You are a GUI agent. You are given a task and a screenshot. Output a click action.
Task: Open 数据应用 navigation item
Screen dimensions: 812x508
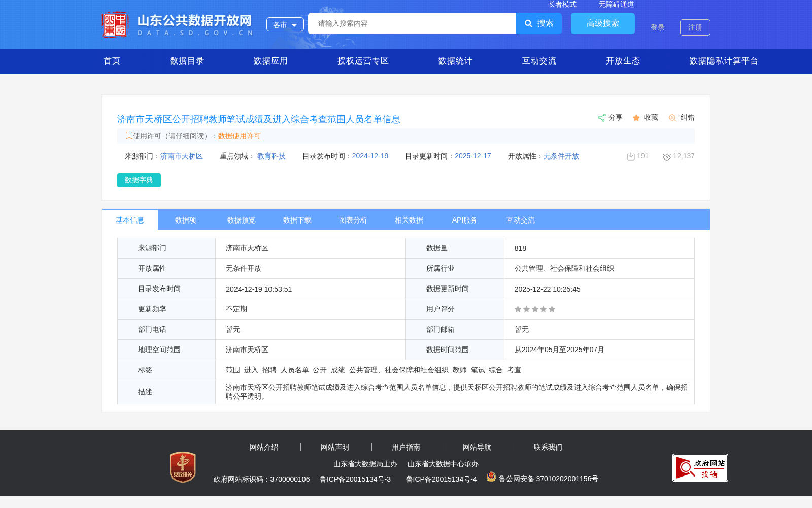(x=270, y=61)
